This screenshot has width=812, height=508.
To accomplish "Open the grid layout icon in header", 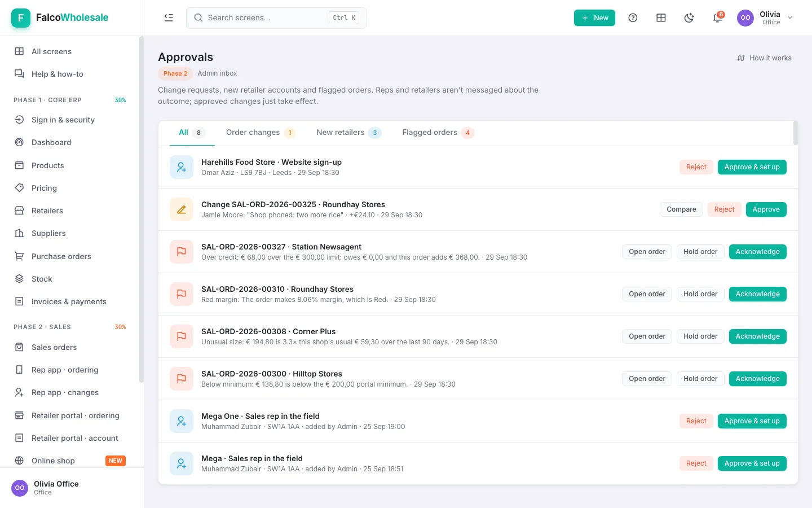I will (661, 17).
